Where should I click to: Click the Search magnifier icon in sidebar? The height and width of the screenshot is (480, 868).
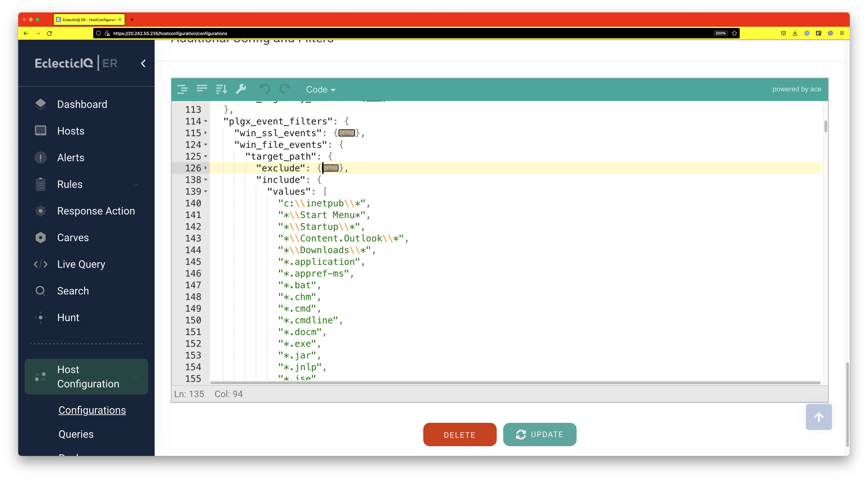pos(40,291)
